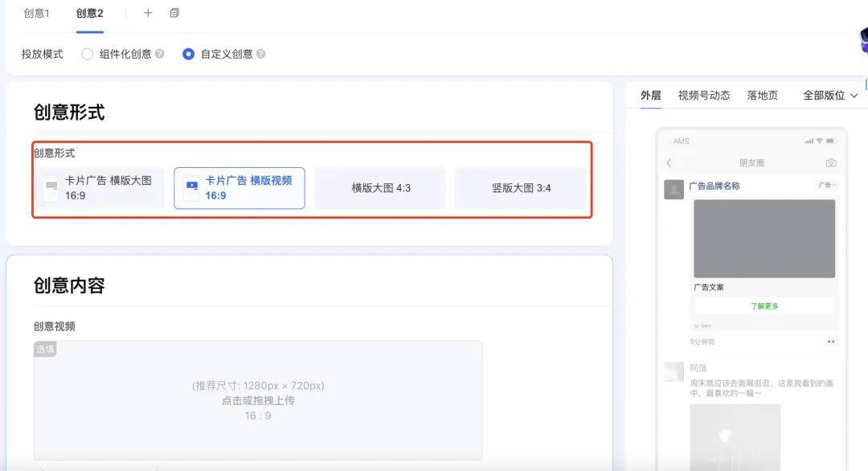Click the two-dot comment icon under the ad
This screenshot has width=868, height=471.
[x=831, y=342]
